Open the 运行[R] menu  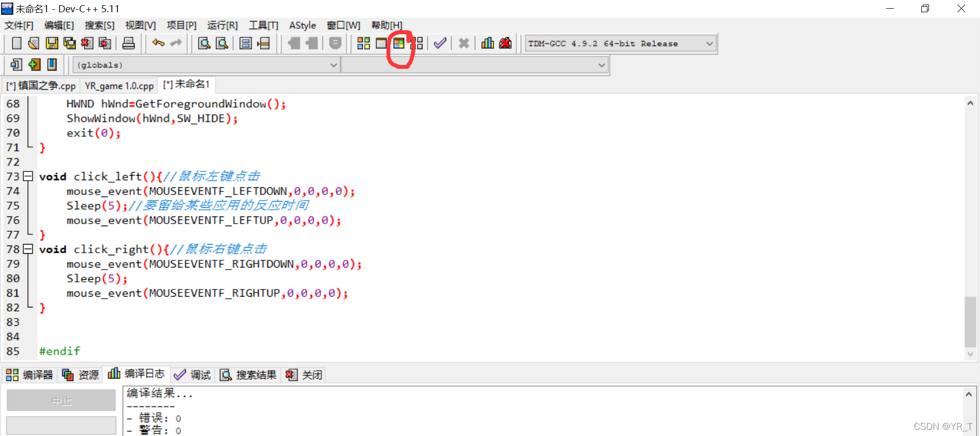pos(222,26)
